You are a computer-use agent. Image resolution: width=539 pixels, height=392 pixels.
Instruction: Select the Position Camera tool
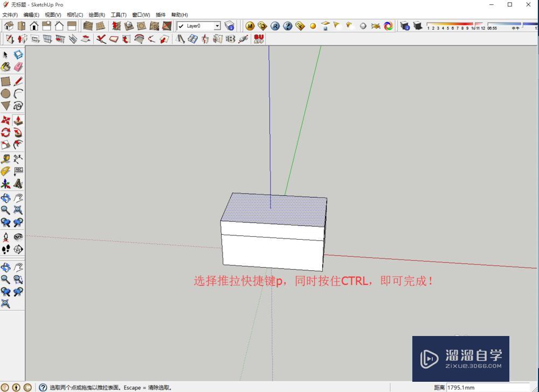pos(5,237)
